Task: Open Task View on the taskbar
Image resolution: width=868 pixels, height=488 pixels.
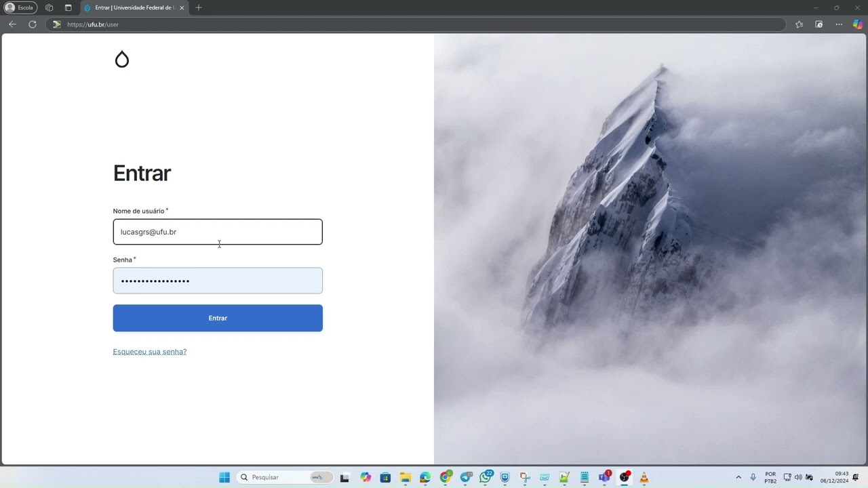Action: pos(344,477)
